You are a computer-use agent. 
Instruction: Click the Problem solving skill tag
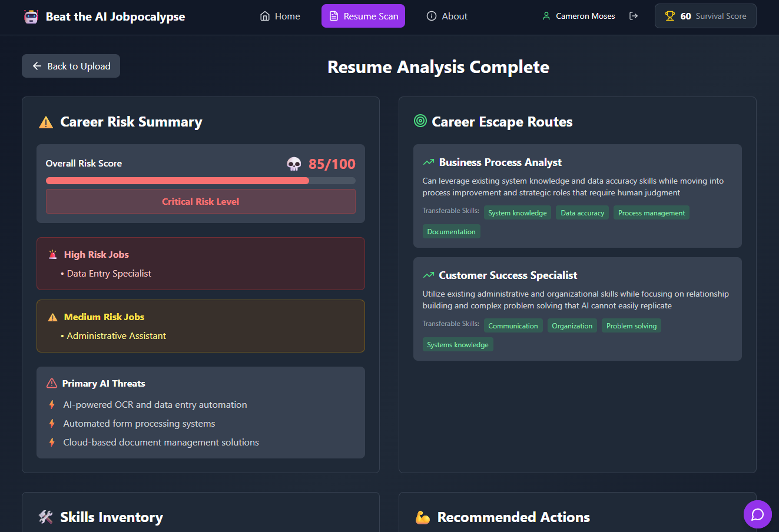click(x=631, y=326)
